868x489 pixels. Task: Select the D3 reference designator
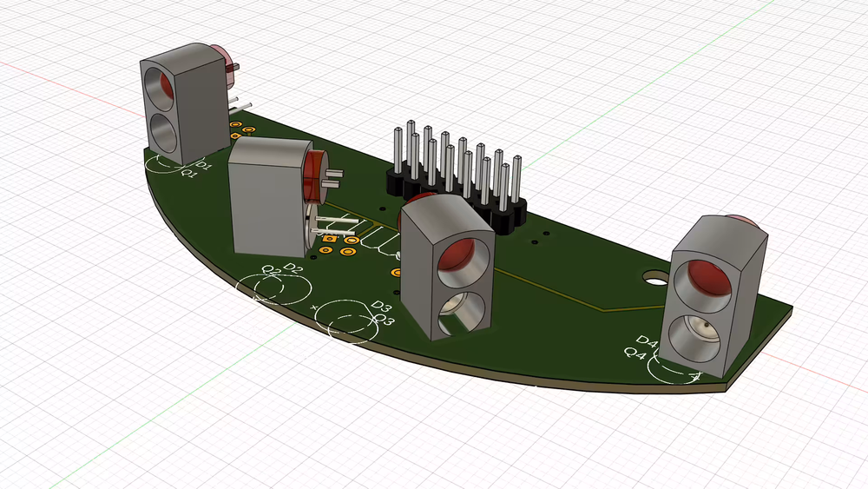click(x=382, y=307)
